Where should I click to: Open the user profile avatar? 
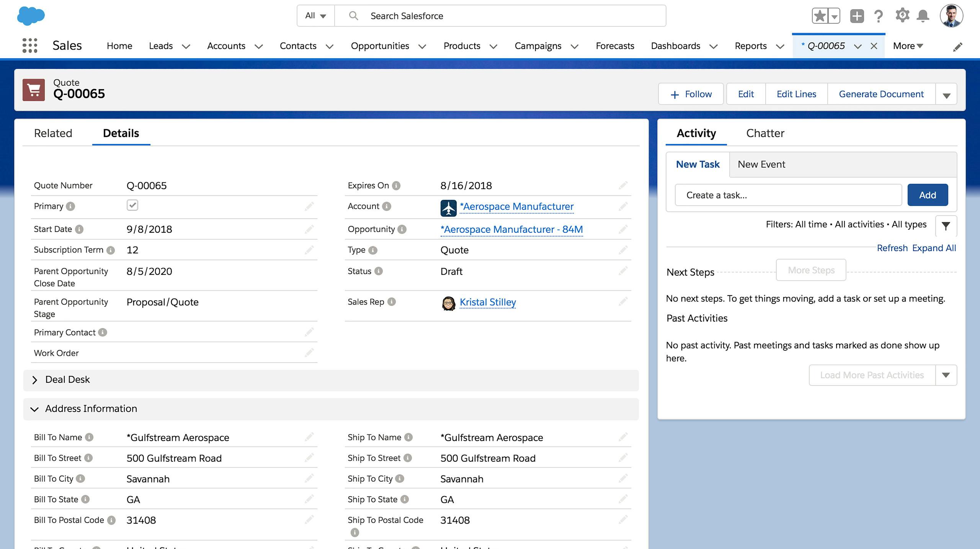pyautogui.click(x=951, y=16)
